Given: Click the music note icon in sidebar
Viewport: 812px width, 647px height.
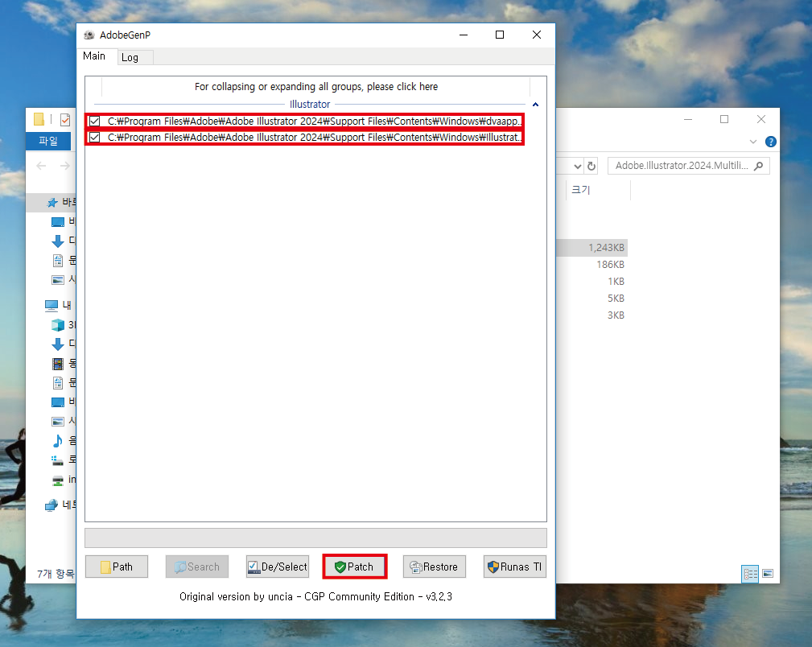Looking at the screenshot, I should [x=58, y=441].
